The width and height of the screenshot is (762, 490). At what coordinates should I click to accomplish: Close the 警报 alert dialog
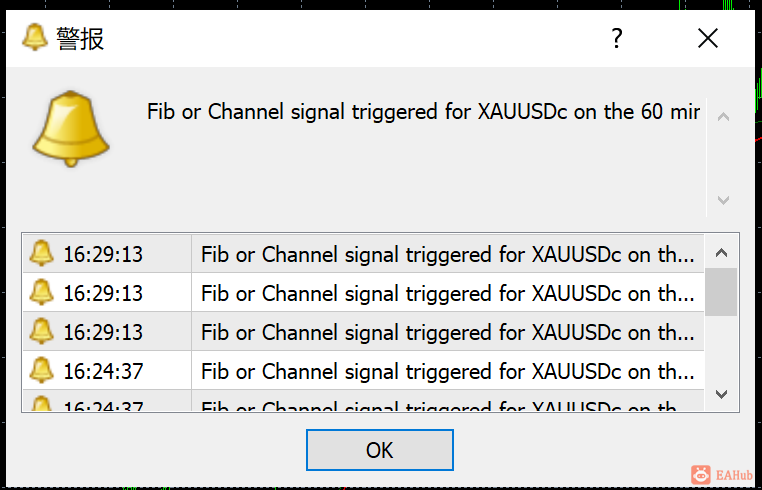point(708,38)
